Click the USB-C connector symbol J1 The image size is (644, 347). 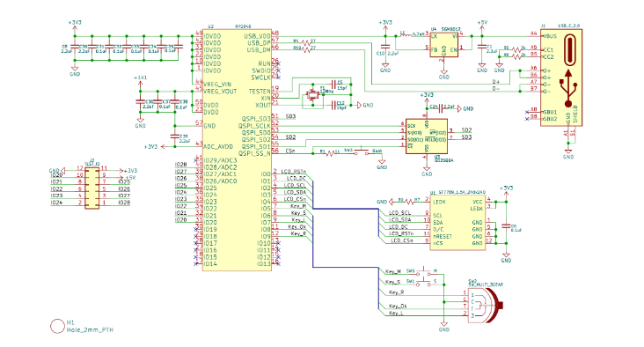coord(561,78)
